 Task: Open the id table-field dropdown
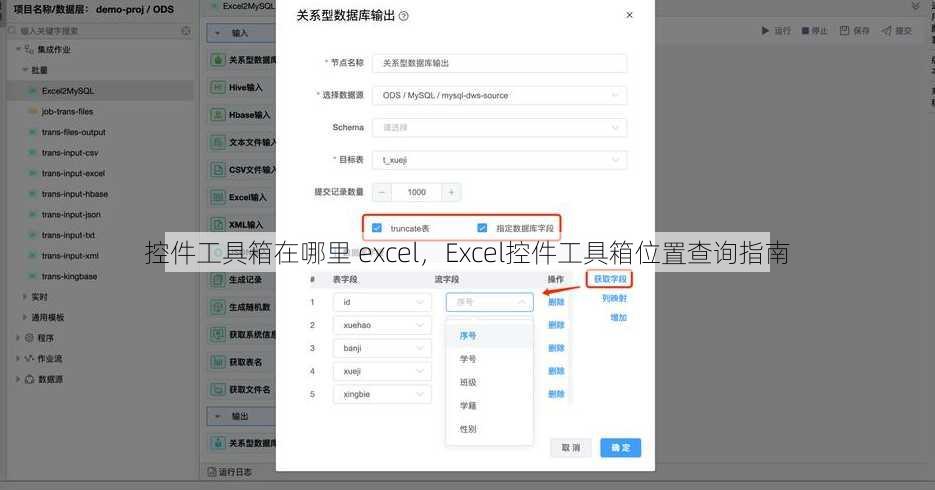click(382, 302)
